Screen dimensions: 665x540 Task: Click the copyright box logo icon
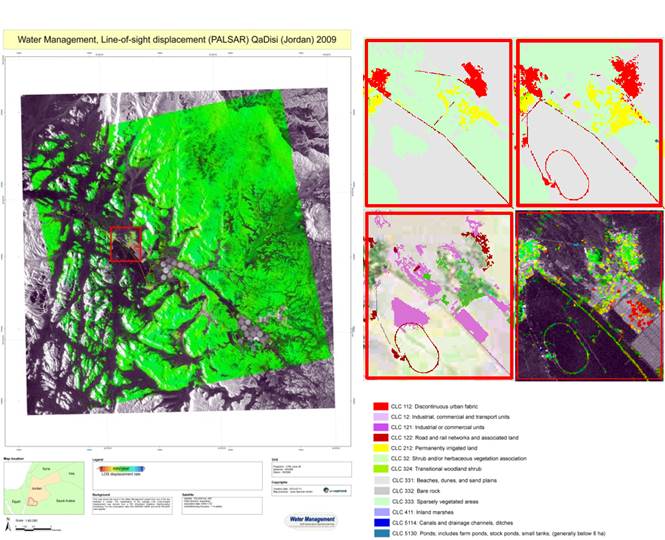(336, 490)
